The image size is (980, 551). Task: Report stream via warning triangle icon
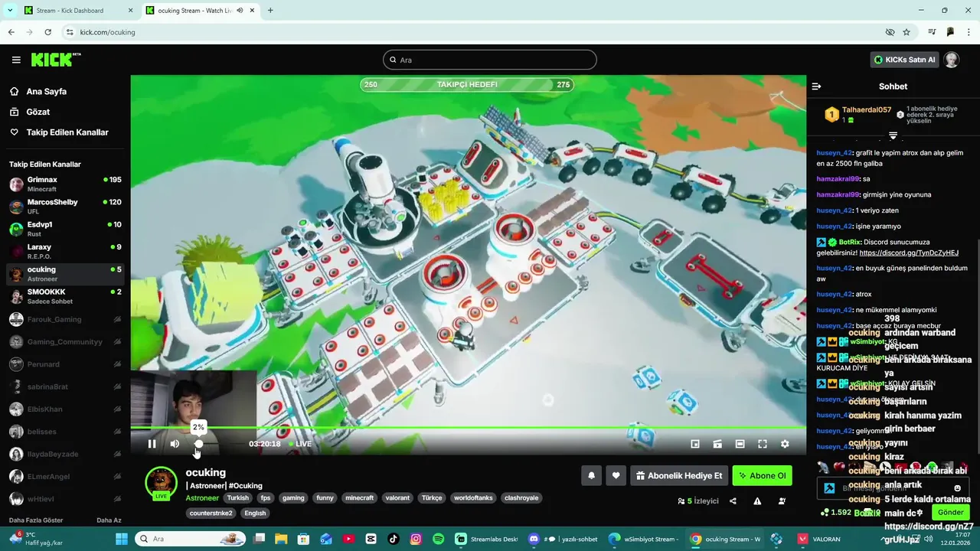[x=757, y=501]
